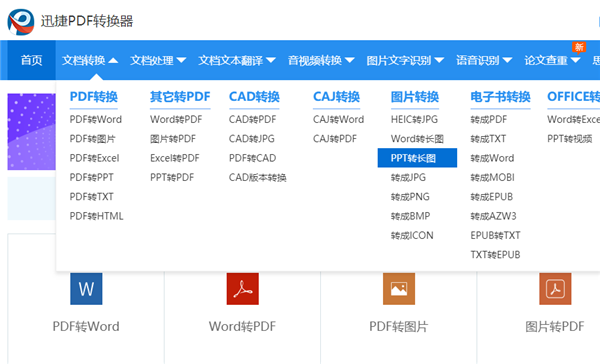Choose PDF转PPT from the menu
This screenshot has height=364, width=600.
[x=91, y=177]
